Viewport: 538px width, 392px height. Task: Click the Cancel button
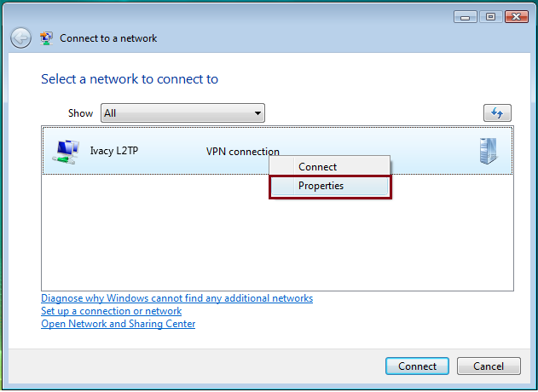(x=489, y=366)
